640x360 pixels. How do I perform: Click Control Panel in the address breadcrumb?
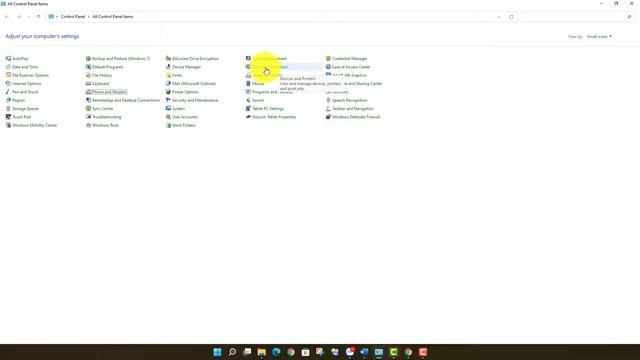(x=73, y=17)
